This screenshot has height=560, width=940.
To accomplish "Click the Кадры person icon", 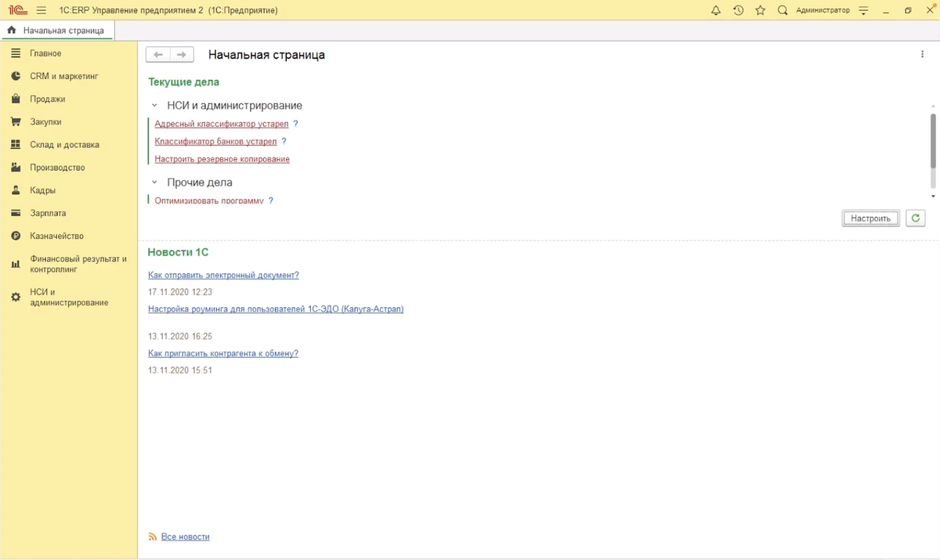I will click(x=15, y=190).
